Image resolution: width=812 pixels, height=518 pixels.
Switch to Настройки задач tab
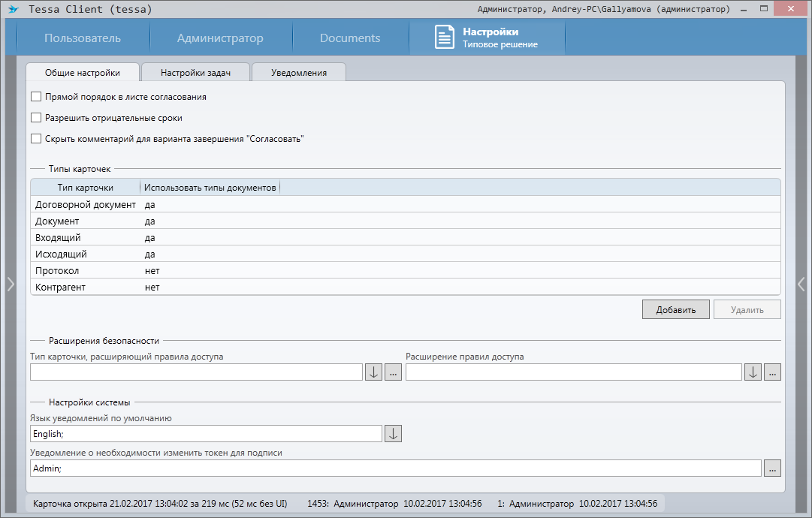point(195,73)
